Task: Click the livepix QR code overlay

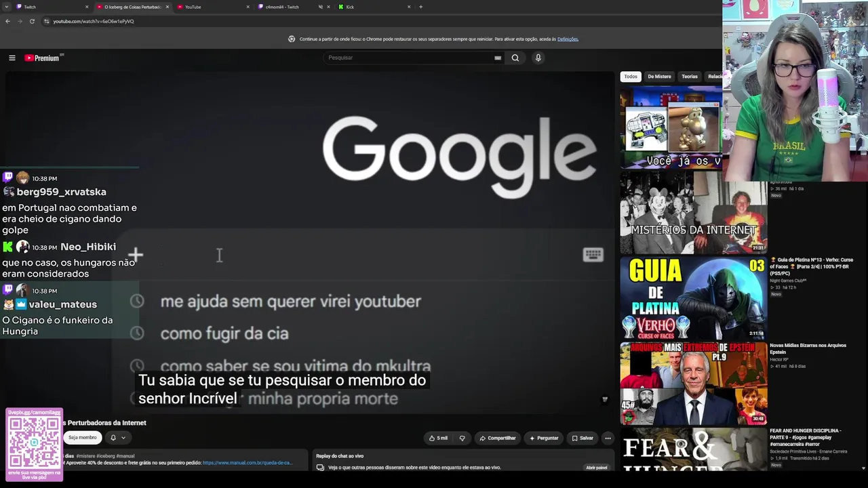Action: 34,445
